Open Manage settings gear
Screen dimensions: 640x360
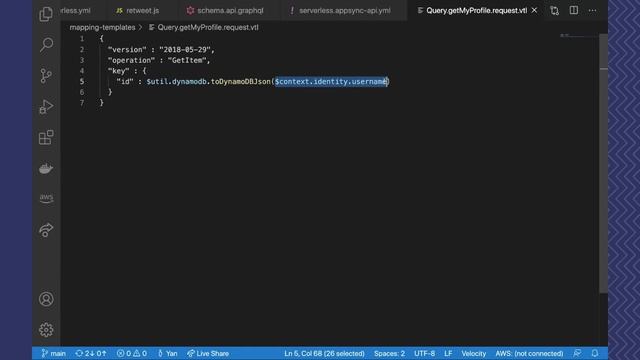point(46,330)
